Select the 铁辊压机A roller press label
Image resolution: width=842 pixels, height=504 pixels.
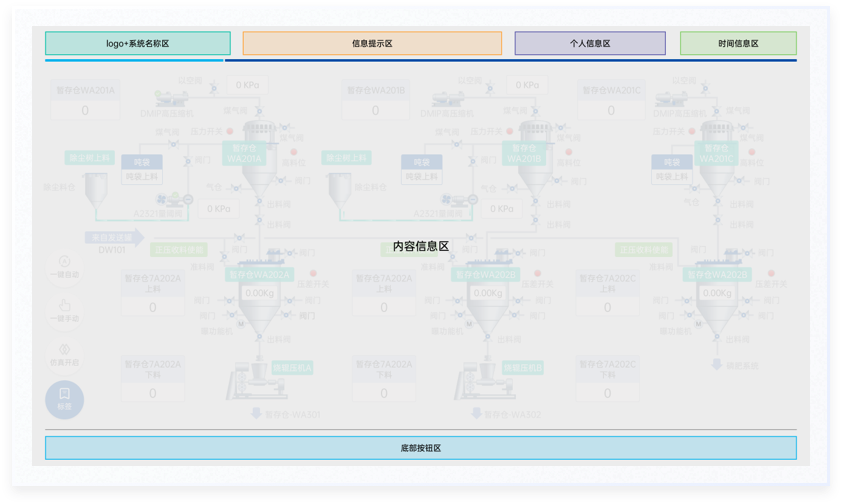click(x=290, y=369)
